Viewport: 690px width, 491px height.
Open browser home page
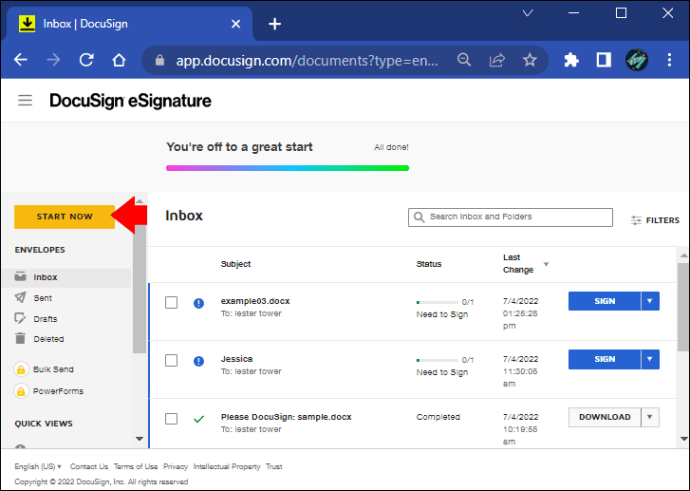(119, 59)
